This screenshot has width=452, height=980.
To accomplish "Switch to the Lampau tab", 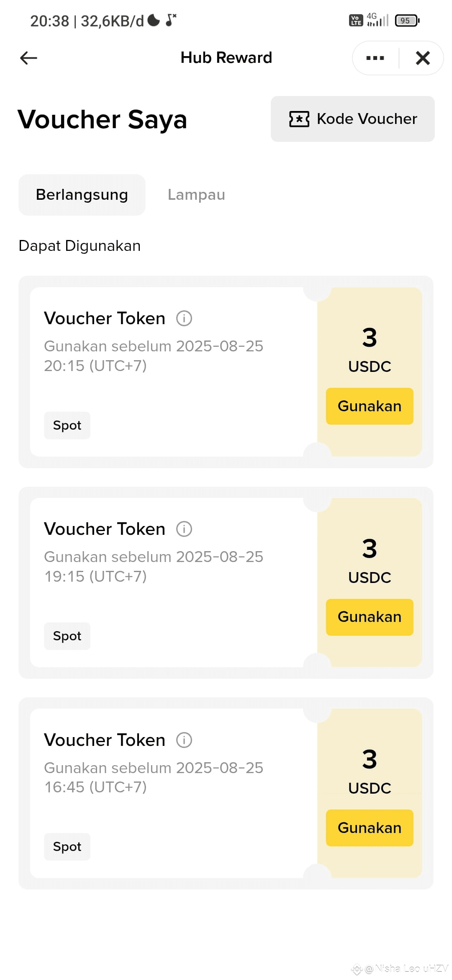I will pyautogui.click(x=196, y=195).
